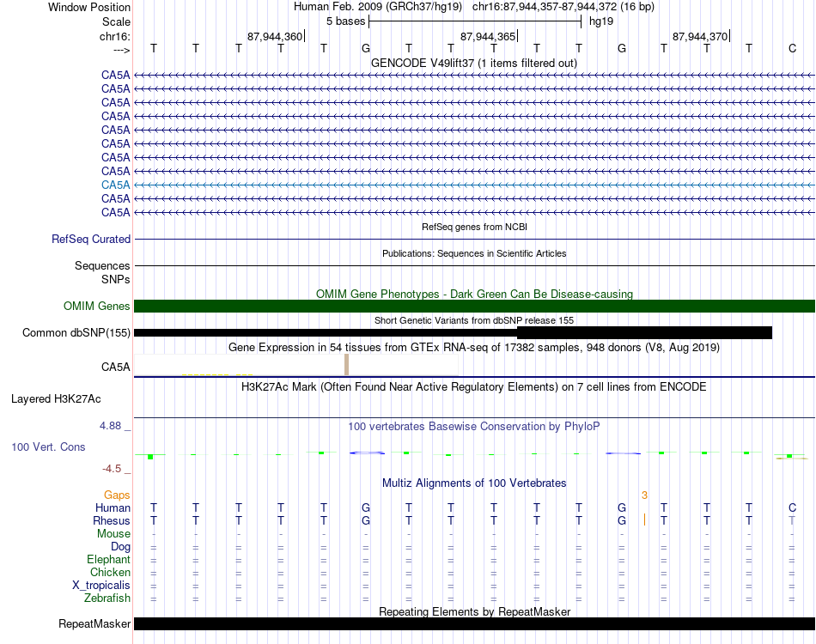Click the 'C' base in the Human row
Image resolution: width=816 pixels, height=644 pixels.
click(x=792, y=507)
